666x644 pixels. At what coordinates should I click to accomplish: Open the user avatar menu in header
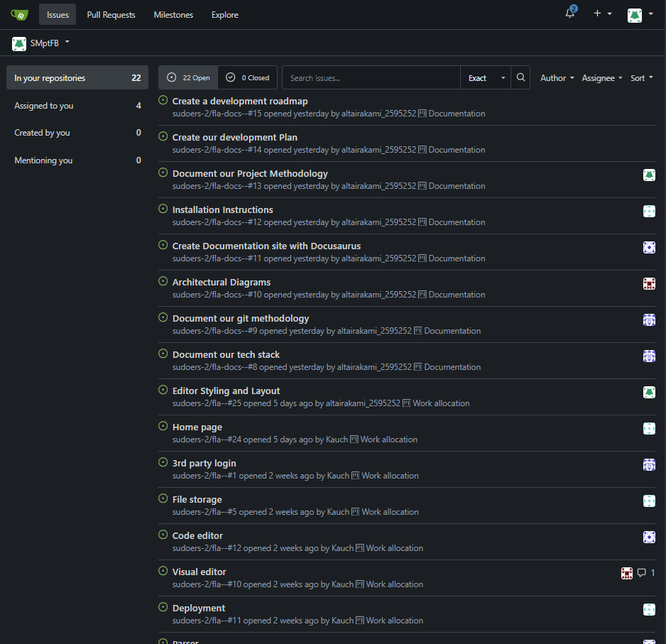point(640,14)
